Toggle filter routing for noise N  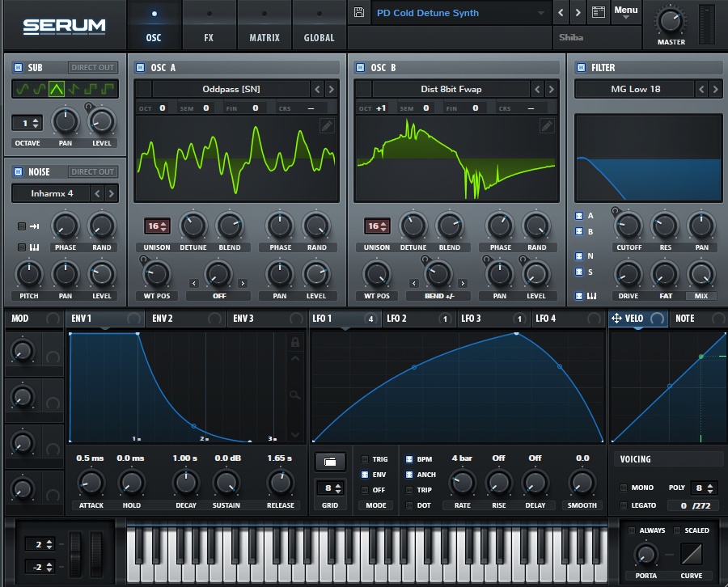pos(579,256)
